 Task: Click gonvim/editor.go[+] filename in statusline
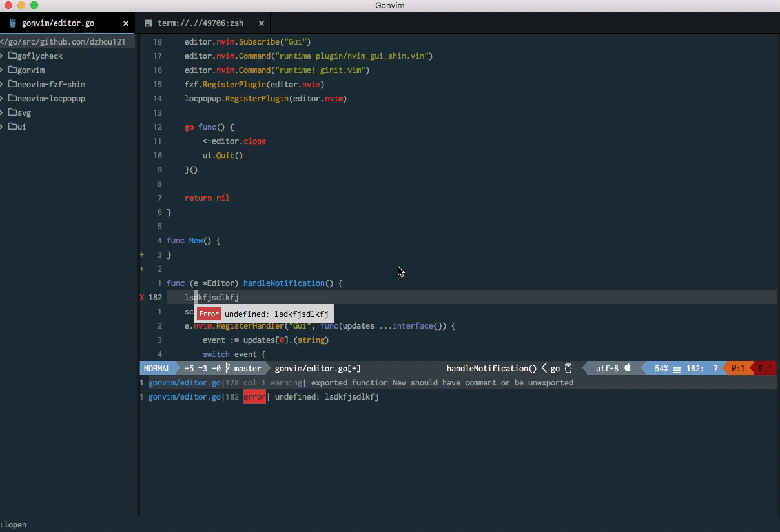tap(318, 369)
